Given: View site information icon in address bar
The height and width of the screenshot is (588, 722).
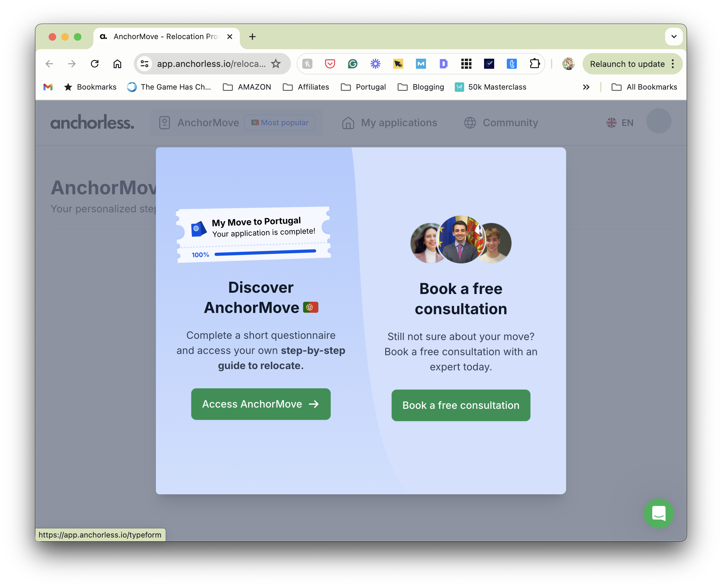Looking at the screenshot, I should click(x=145, y=64).
